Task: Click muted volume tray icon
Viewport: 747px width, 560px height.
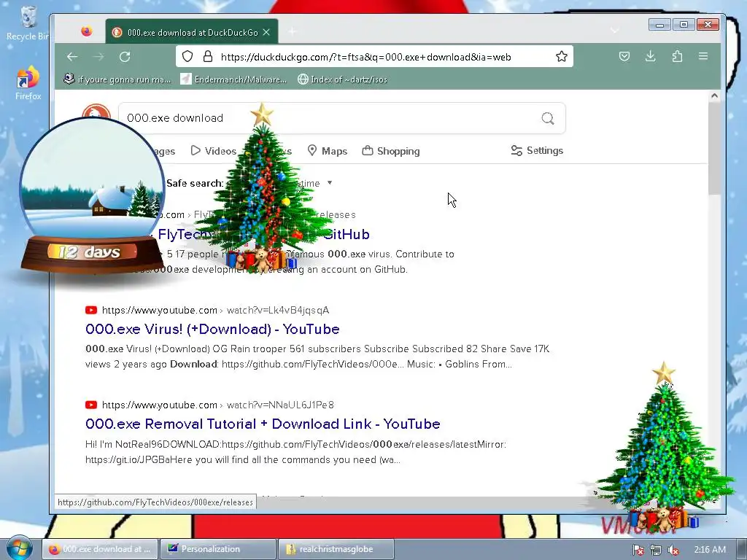Action: click(x=673, y=550)
